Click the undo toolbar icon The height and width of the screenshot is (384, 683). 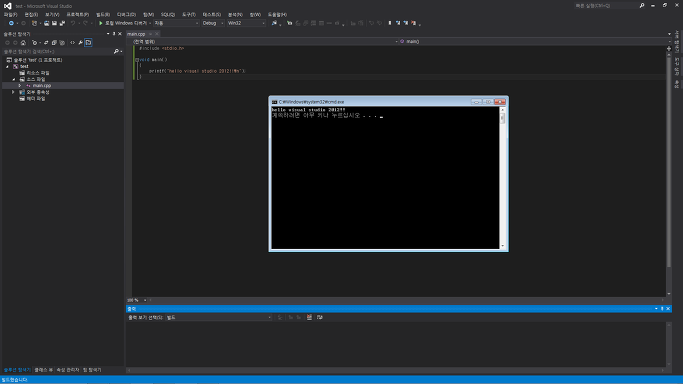tap(73, 23)
